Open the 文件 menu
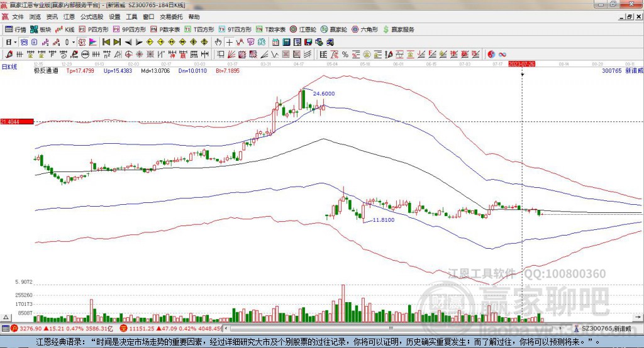The image size is (644, 348). point(18,17)
